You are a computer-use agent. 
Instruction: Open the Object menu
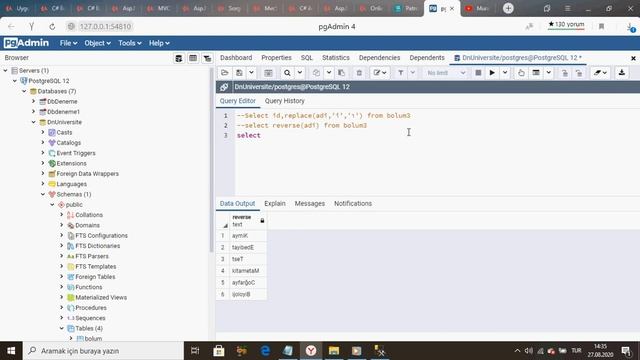[97, 43]
